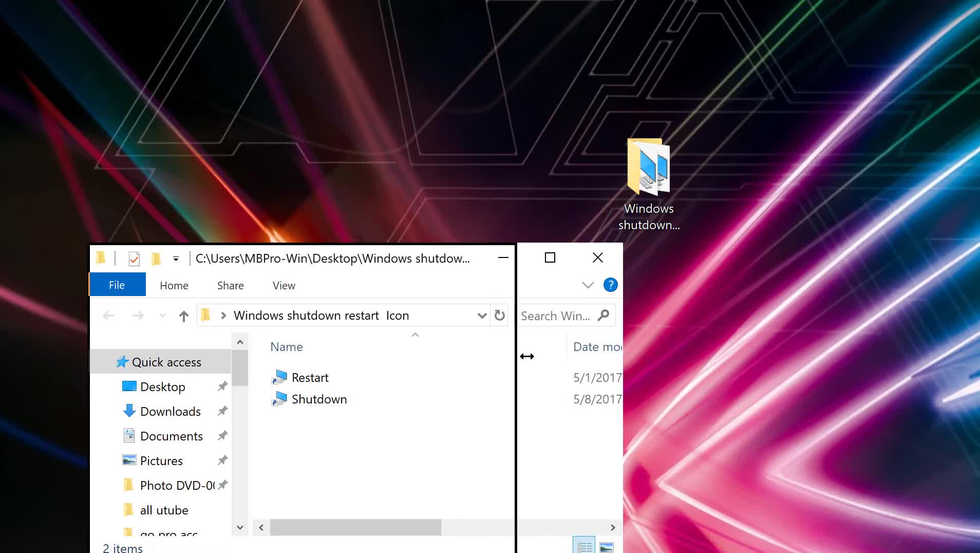This screenshot has width=980, height=553.
Task: Click the 5/1/2017 date for Restart
Action: [597, 378]
